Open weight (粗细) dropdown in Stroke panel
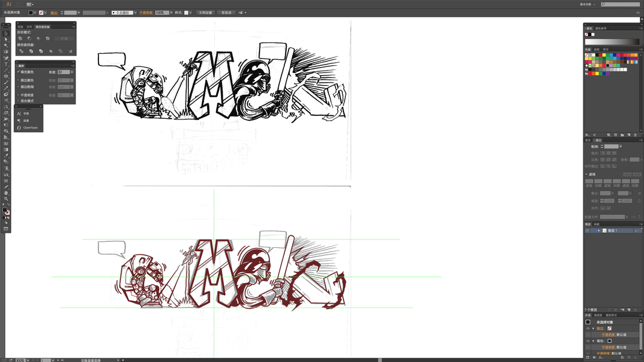 (620, 147)
